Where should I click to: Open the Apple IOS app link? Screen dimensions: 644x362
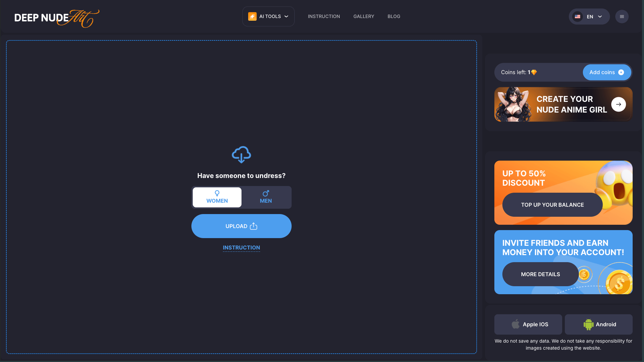pos(528,324)
